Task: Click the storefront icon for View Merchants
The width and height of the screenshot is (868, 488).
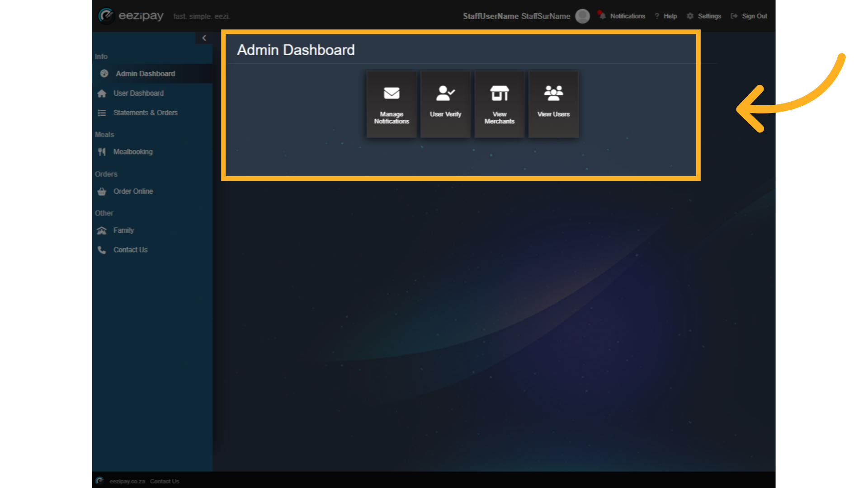Action: (x=500, y=93)
